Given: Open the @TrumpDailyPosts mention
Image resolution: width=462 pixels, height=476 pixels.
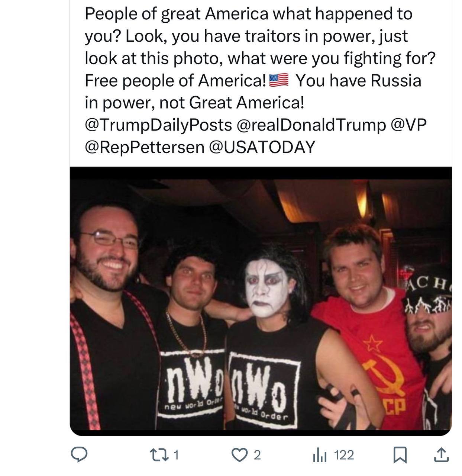Looking at the screenshot, I should point(158,125).
